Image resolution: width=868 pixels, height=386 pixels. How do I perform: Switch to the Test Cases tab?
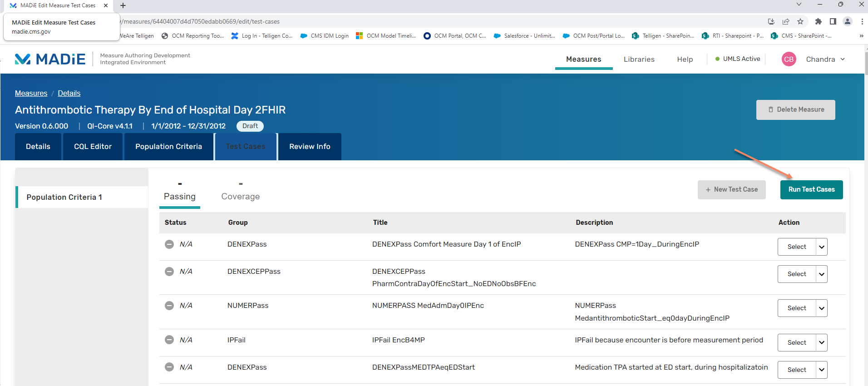click(x=246, y=147)
